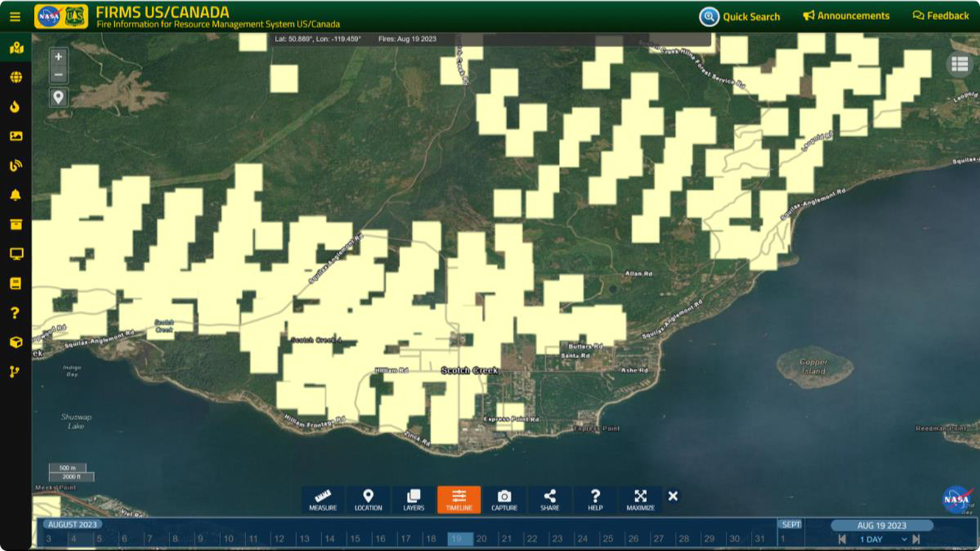The height and width of the screenshot is (551, 980).
Task: Click the map location pin button
Action: click(x=59, y=97)
